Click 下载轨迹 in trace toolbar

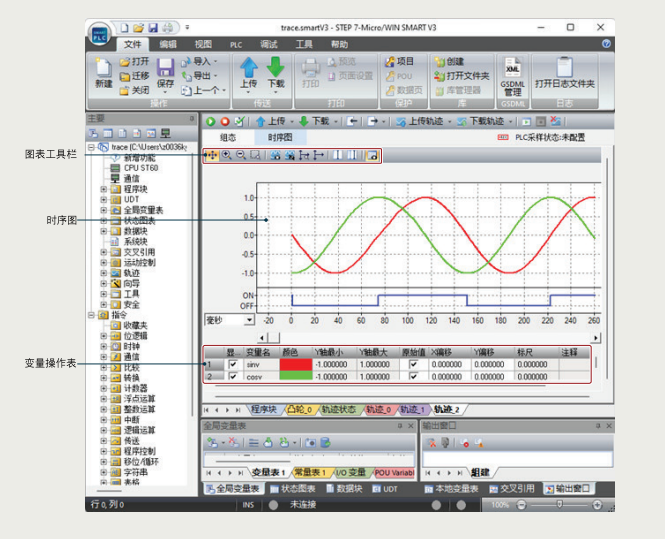tap(481, 122)
